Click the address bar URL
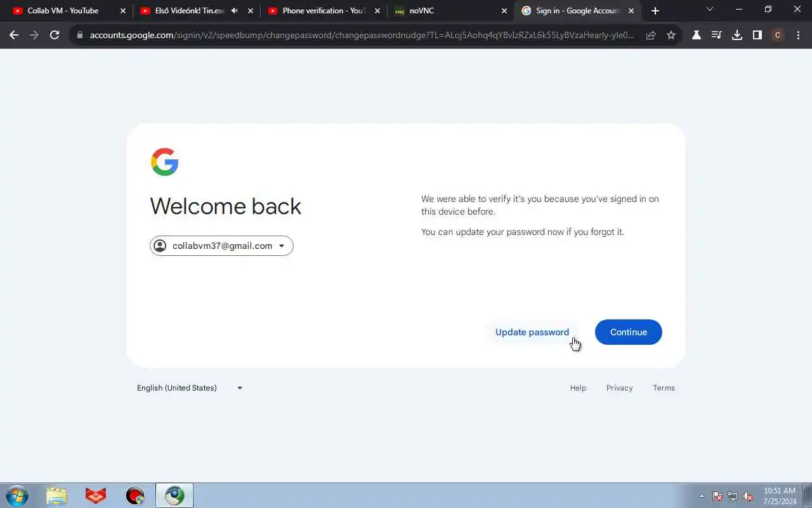This screenshot has height=508, width=812. 362,35
